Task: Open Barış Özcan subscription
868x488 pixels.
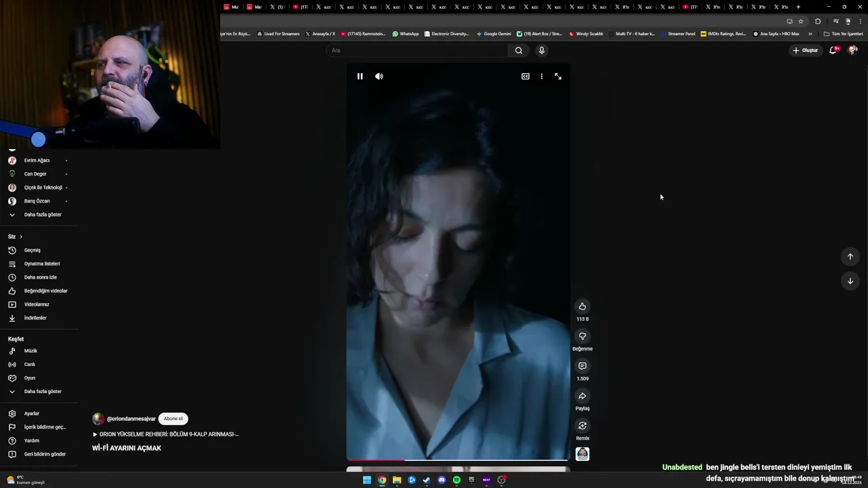Action: click(38, 201)
